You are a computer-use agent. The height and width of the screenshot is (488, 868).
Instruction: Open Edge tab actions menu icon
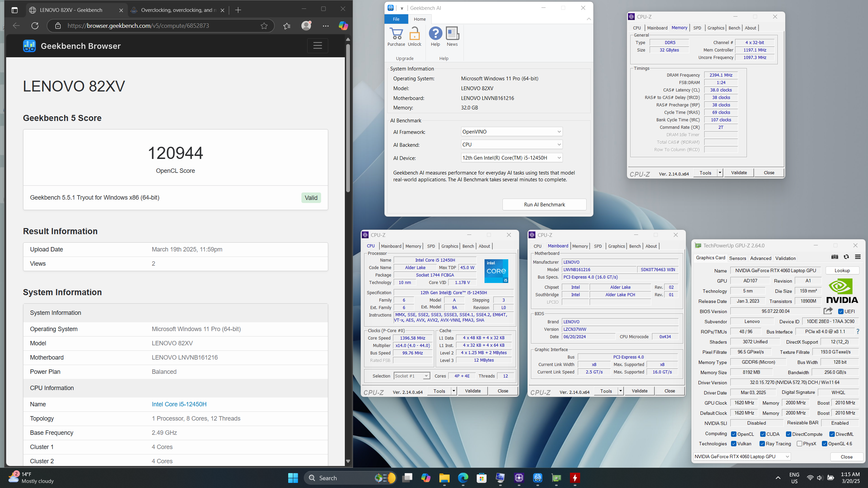pyautogui.click(x=14, y=10)
